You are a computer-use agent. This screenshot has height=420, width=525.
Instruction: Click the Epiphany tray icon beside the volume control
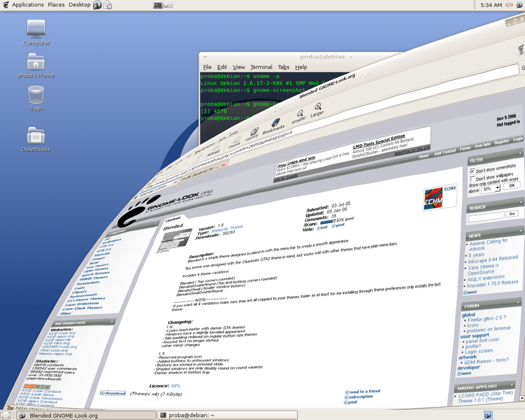tap(519, 5)
